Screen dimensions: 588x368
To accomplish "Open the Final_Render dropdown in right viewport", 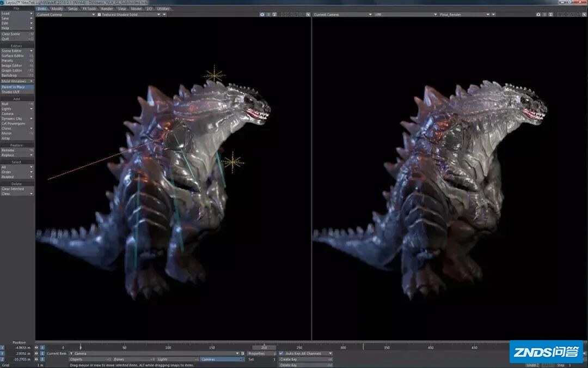I will 464,15.
